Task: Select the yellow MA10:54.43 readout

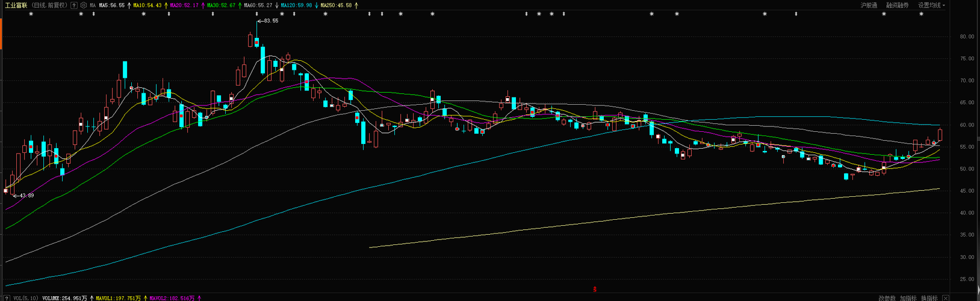Action: (x=147, y=5)
